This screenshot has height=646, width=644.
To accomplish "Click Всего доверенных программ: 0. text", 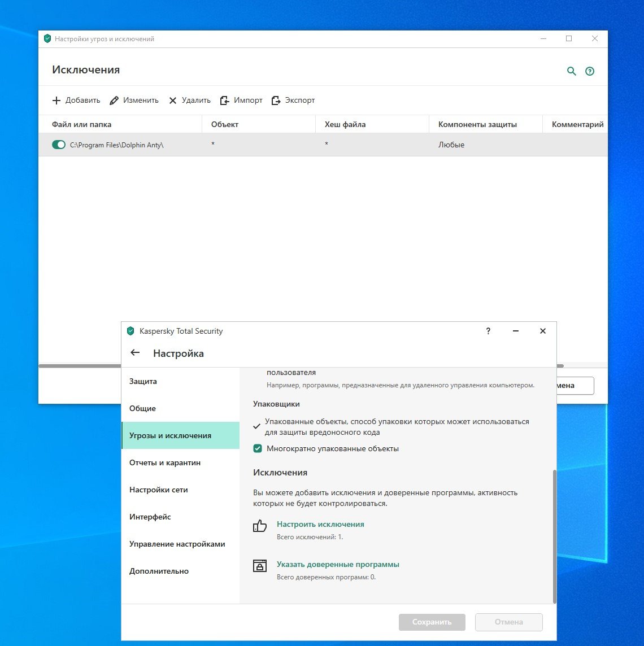I will tap(326, 577).
